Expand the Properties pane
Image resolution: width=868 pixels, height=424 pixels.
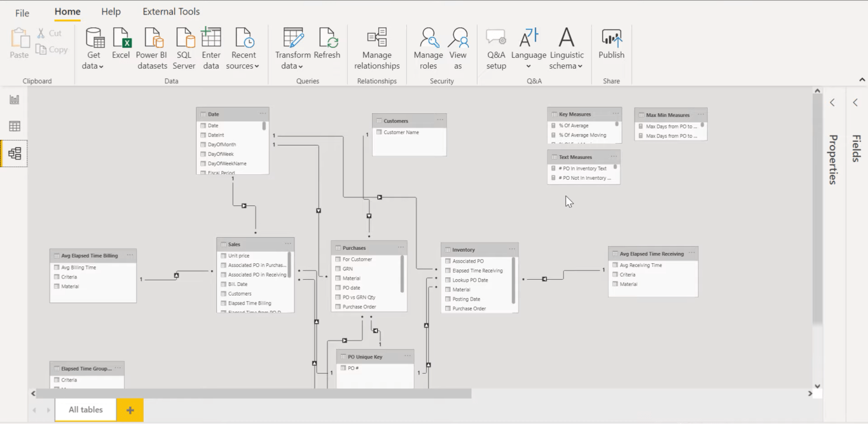coord(832,102)
